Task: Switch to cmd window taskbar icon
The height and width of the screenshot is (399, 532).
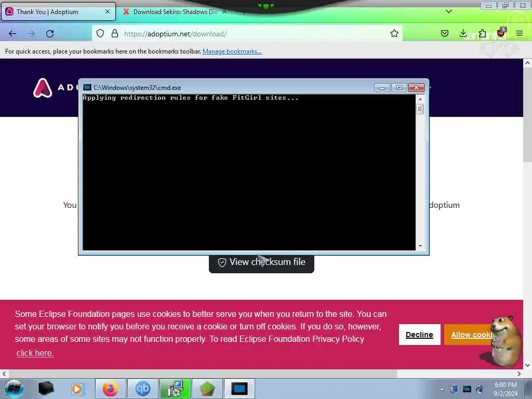Action: [x=240, y=389]
